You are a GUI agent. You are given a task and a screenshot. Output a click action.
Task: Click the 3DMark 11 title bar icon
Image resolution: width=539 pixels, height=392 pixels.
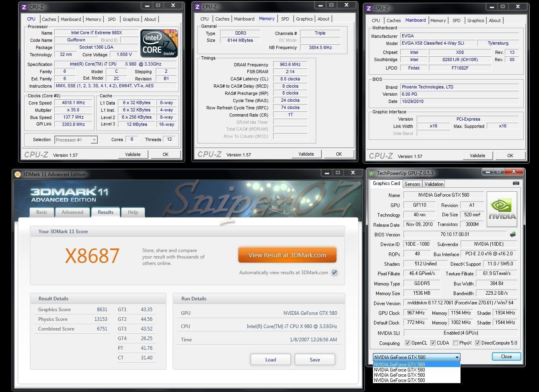(x=18, y=174)
